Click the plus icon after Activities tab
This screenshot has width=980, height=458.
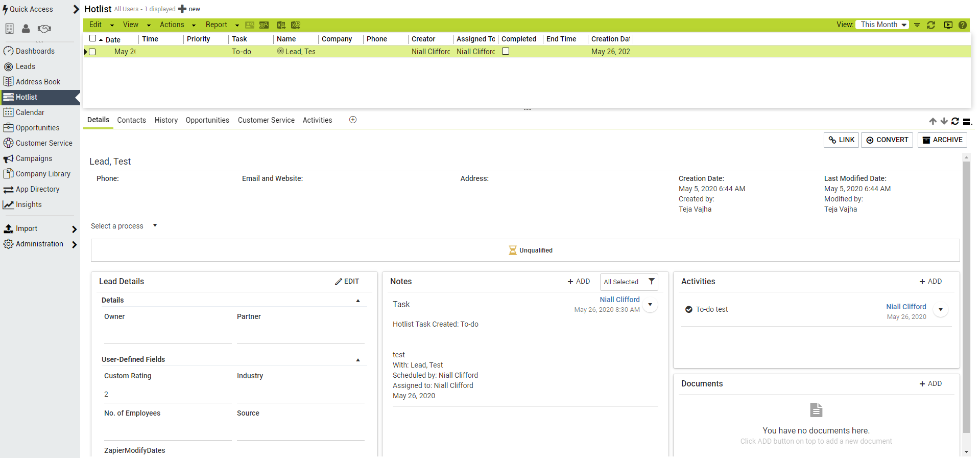tap(353, 120)
